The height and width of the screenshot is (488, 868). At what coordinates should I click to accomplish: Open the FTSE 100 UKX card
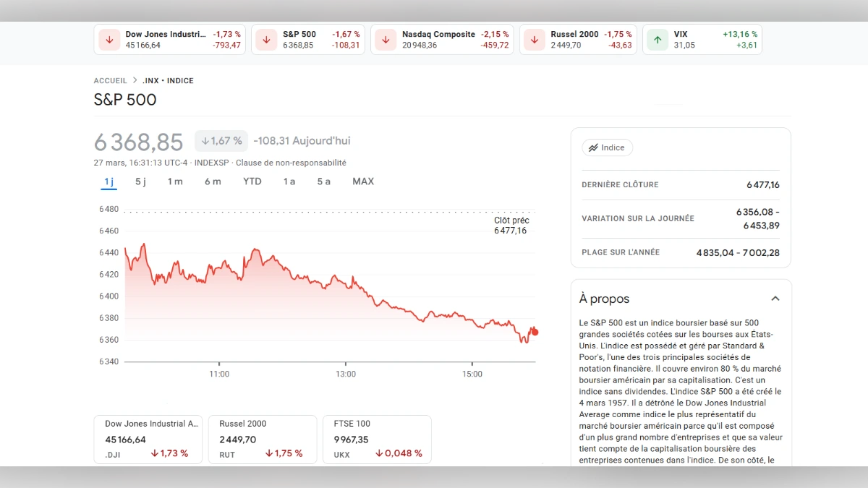[x=377, y=439]
